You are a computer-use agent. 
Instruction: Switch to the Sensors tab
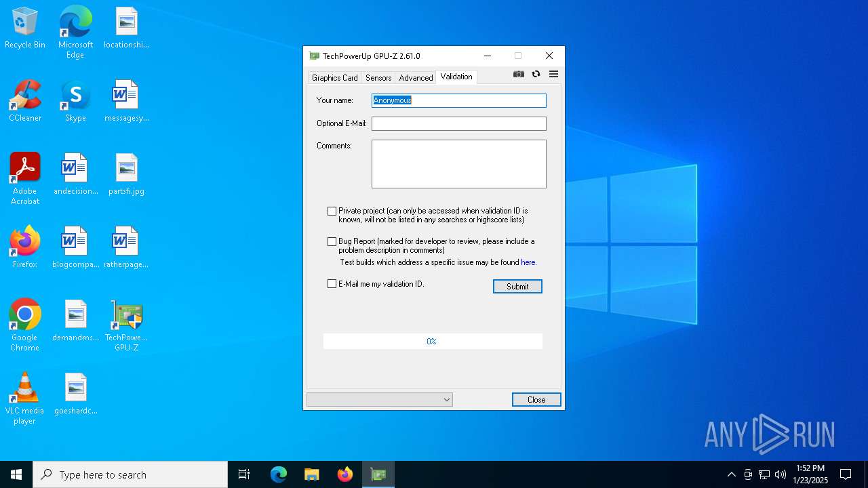coord(378,77)
